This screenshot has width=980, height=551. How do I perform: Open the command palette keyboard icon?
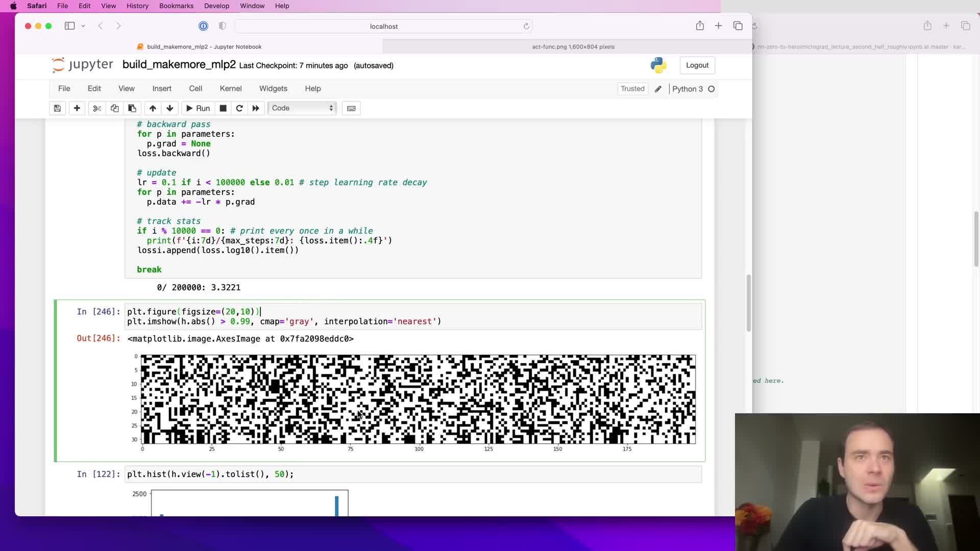(351, 108)
